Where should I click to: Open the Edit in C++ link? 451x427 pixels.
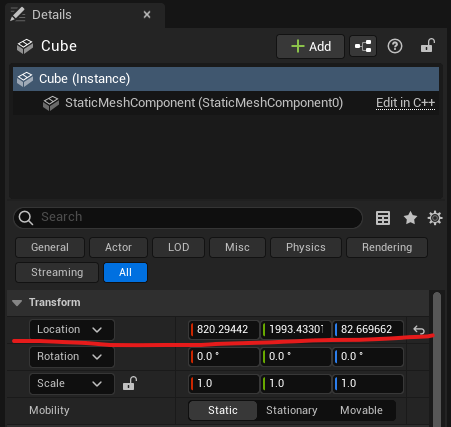405,103
